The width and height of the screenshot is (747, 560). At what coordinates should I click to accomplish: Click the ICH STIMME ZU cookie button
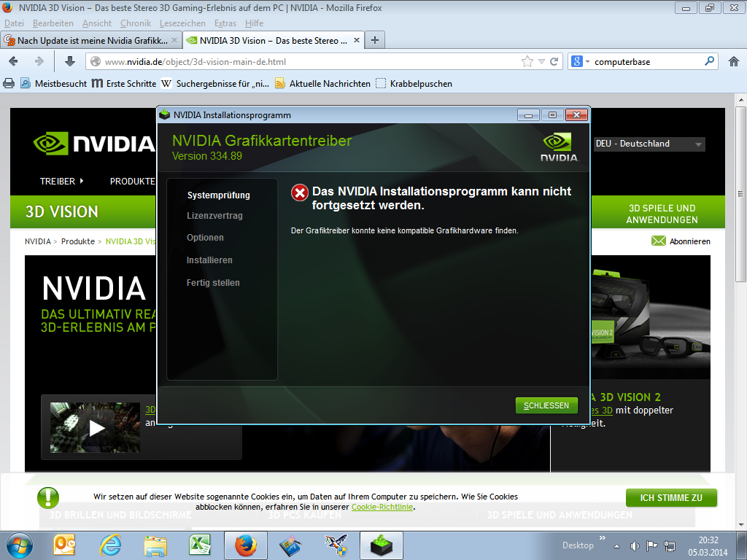(x=671, y=497)
